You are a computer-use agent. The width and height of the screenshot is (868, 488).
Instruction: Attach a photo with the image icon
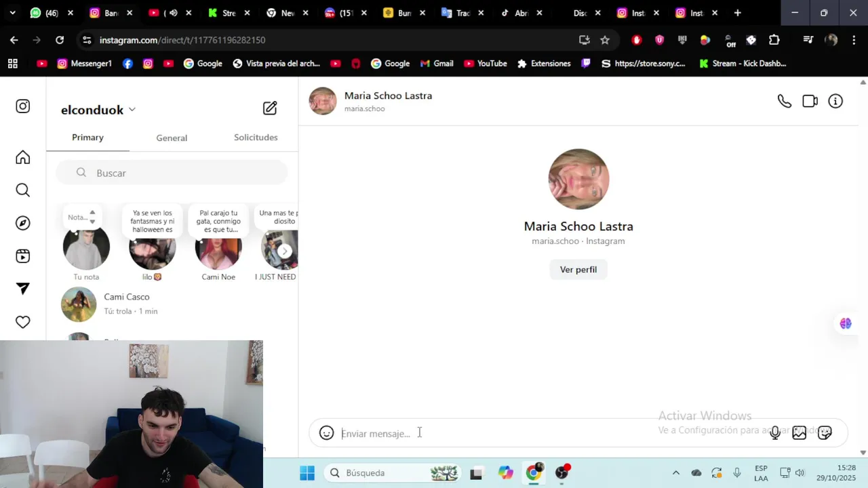click(x=800, y=432)
